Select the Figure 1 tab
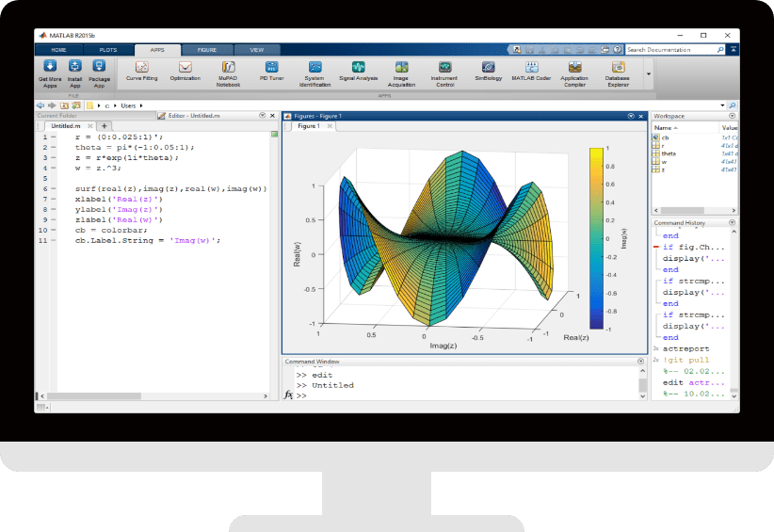774x532 pixels. [x=309, y=126]
